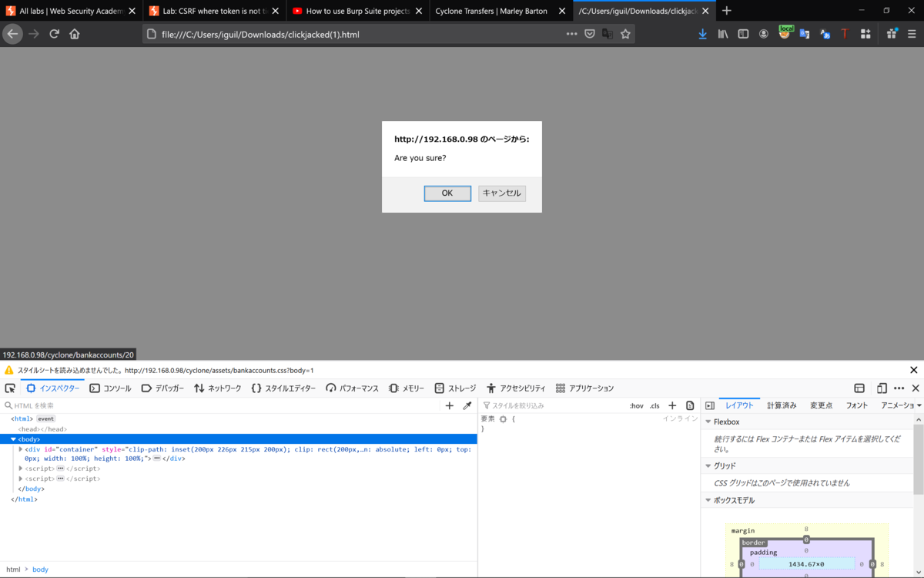Toggle the :hov pseudo-class panel
The image size is (924, 578).
point(636,405)
